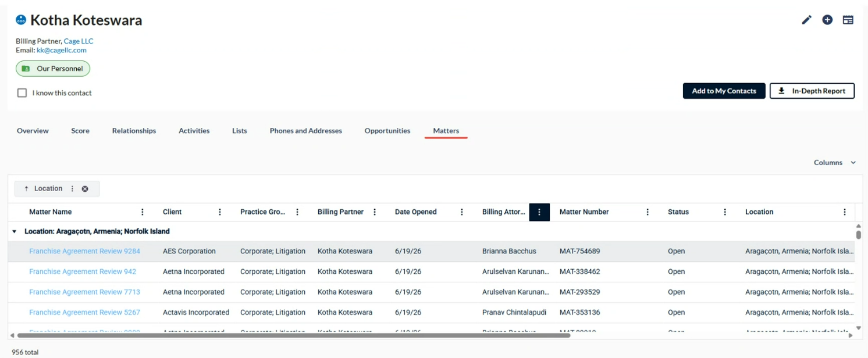Viewport: 868px width, 358px height.
Task: Open the Billing Attorney column menu
Action: click(539, 212)
